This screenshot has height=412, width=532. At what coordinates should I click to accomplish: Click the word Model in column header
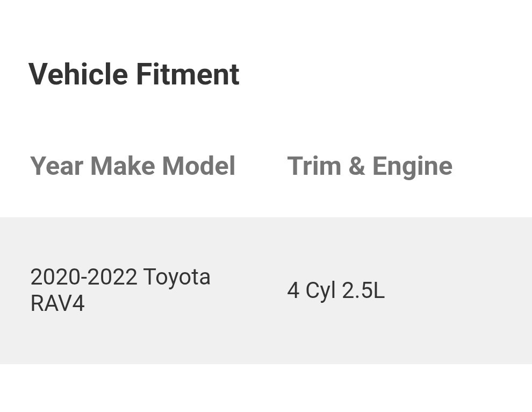tap(199, 166)
